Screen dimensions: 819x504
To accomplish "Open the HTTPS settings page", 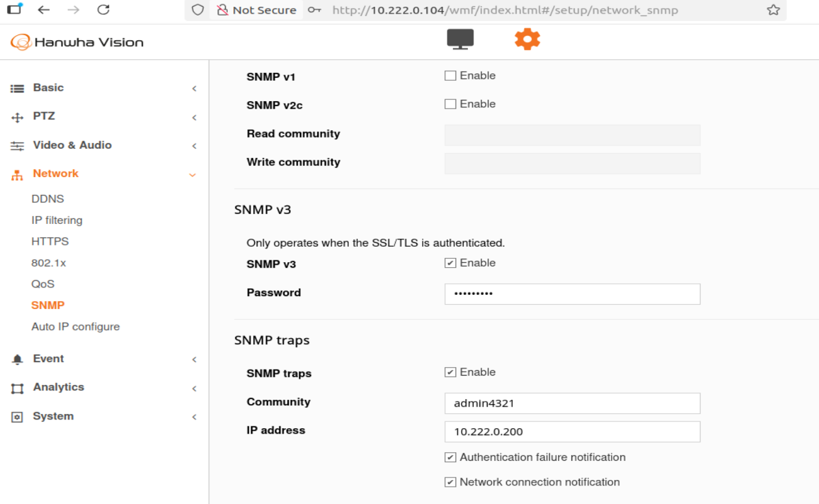I will pyautogui.click(x=50, y=241).
